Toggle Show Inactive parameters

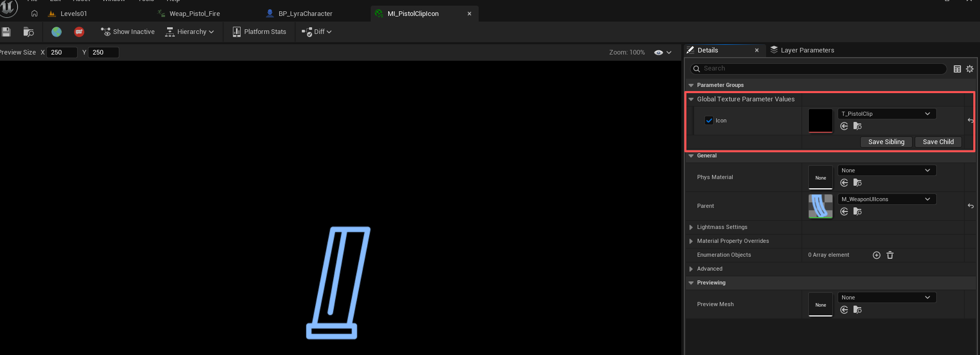(128, 32)
